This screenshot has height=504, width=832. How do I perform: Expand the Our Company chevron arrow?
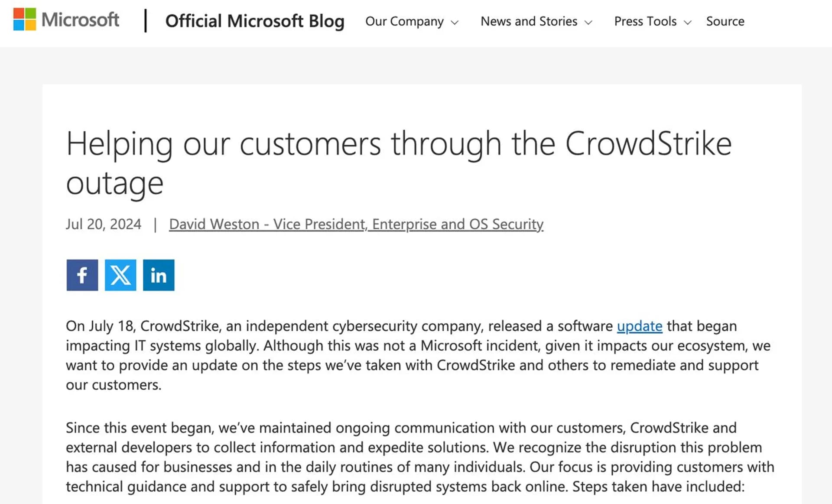pyautogui.click(x=455, y=23)
